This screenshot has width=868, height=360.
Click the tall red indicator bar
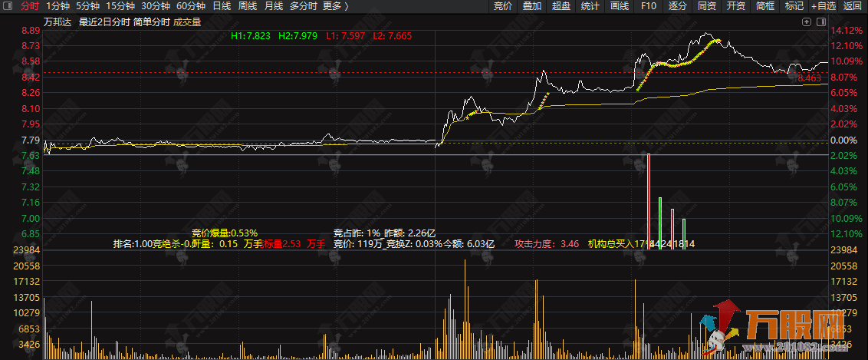649,202
